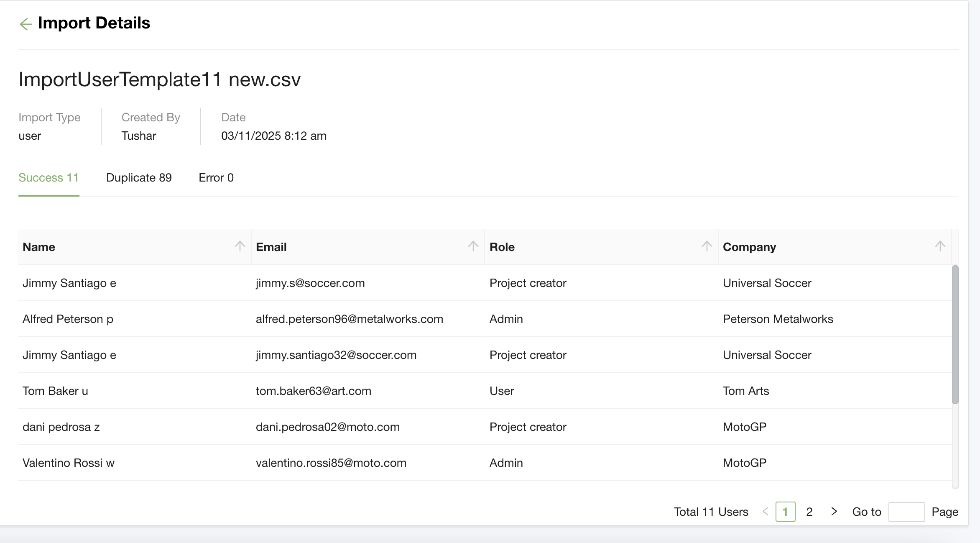The width and height of the screenshot is (980, 543).
Task: Sort by Name column arrow
Action: (x=240, y=246)
